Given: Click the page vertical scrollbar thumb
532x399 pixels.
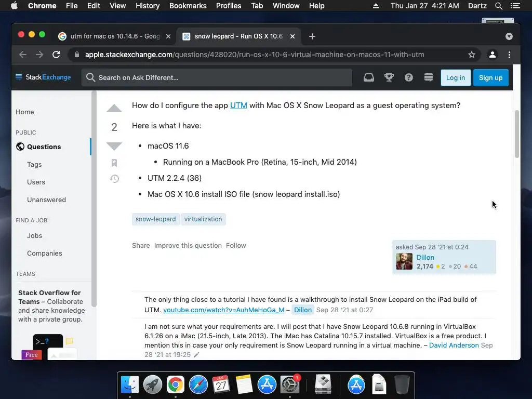Looking at the screenshot, I should 517,134.
